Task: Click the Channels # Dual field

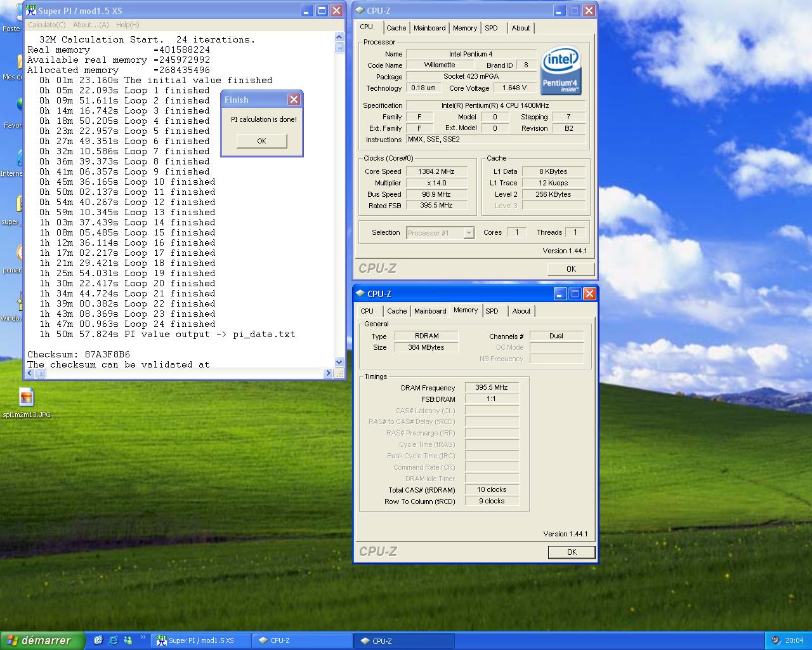Action: 556,336
